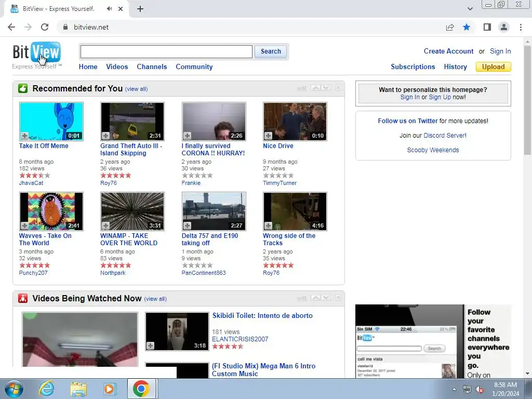Screen dimensions: 532x399
Task: Click the browser address bar
Action: click(x=251, y=27)
